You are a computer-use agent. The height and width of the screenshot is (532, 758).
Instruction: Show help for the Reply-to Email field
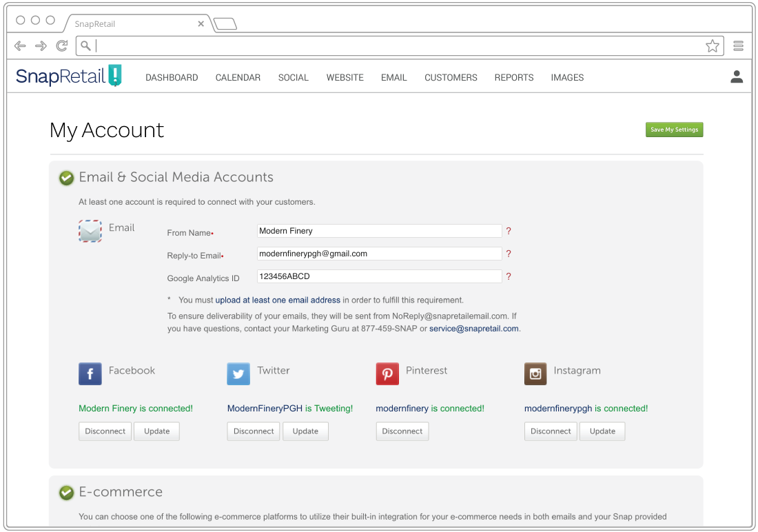[x=509, y=254]
